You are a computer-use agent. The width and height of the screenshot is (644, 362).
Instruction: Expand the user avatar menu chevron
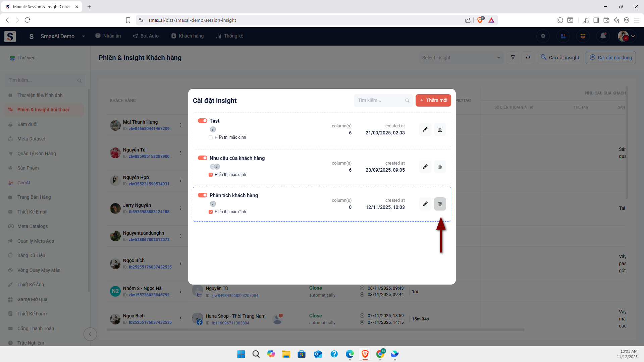(x=633, y=36)
